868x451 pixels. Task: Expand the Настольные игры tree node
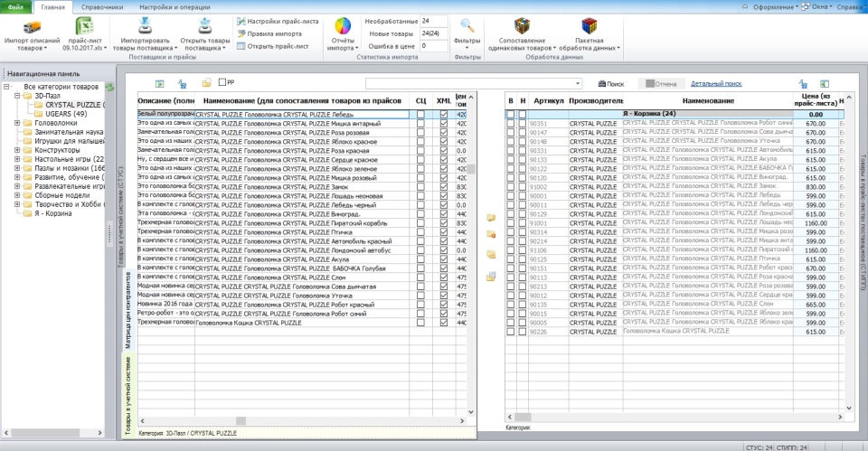pos(17,159)
